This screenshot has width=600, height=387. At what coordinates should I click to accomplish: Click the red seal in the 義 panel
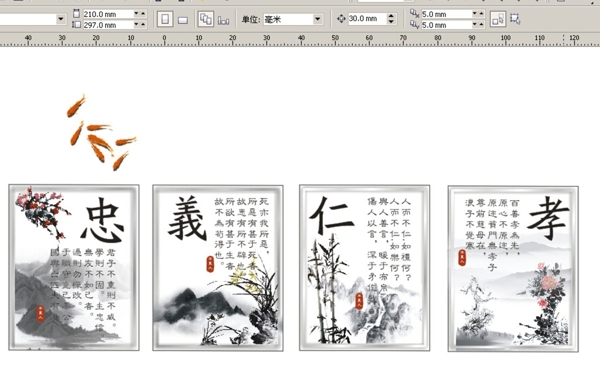coord(210,264)
